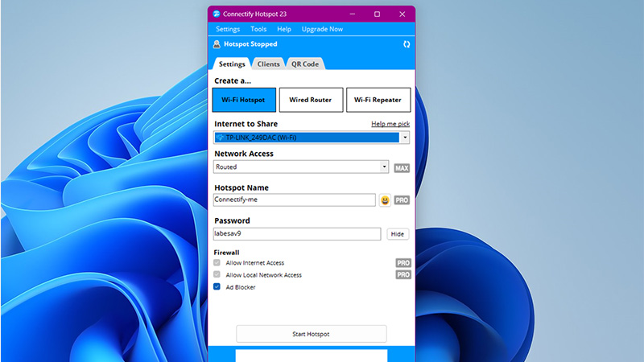Click the PRO badge beside Hotspot Name
Image resolution: width=644 pixels, height=362 pixels.
(402, 200)
